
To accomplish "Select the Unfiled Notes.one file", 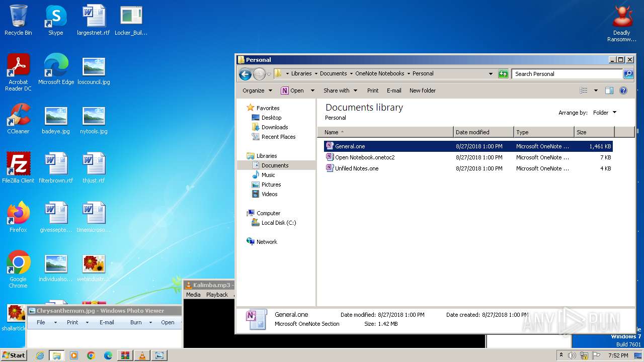I will click(468, 168).
